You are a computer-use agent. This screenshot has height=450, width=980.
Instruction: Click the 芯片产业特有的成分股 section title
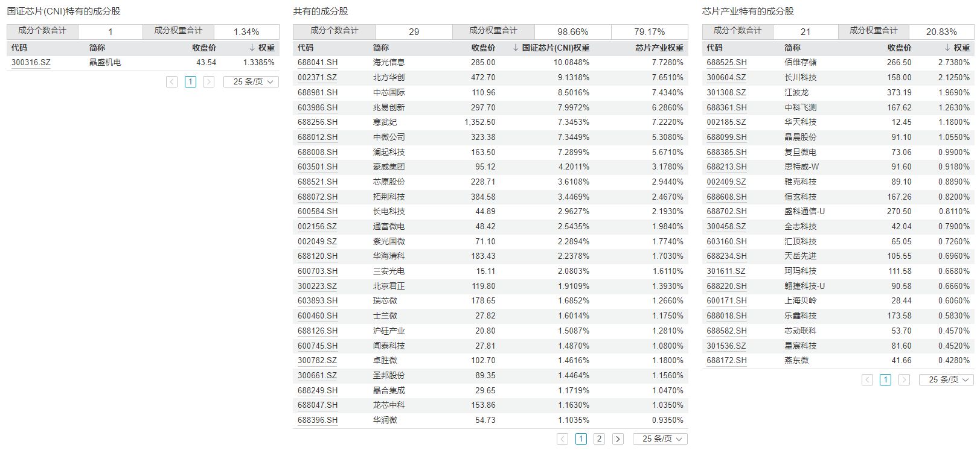tap(748, 11)
